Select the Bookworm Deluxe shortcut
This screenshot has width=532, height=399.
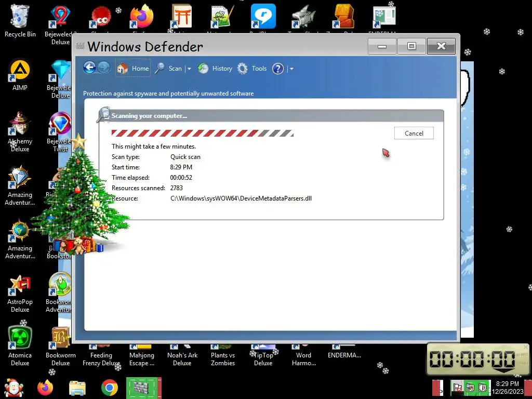[x=61, y=346]
